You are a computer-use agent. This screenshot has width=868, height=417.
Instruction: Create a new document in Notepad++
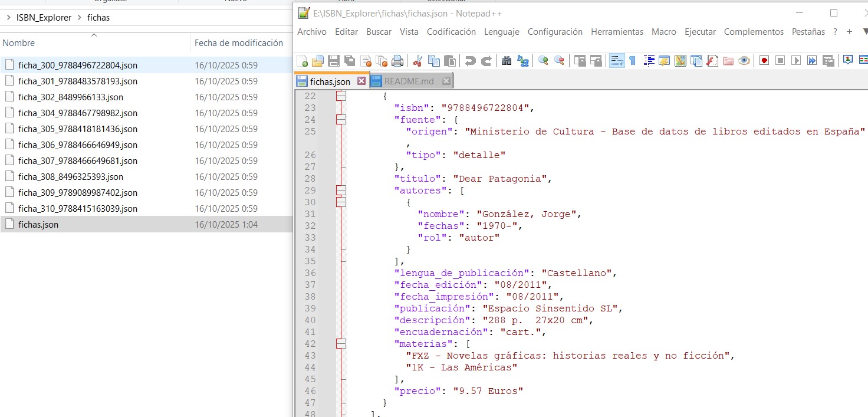tap(303, 60)
